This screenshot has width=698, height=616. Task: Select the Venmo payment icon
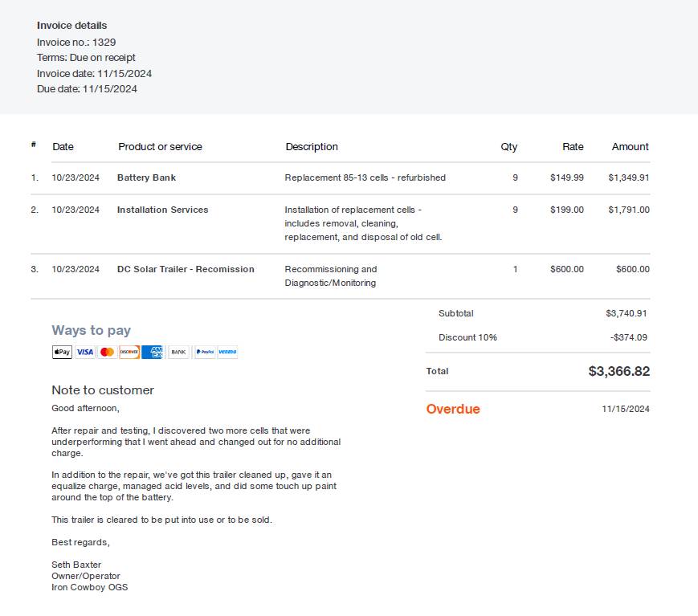coord(228,352)
